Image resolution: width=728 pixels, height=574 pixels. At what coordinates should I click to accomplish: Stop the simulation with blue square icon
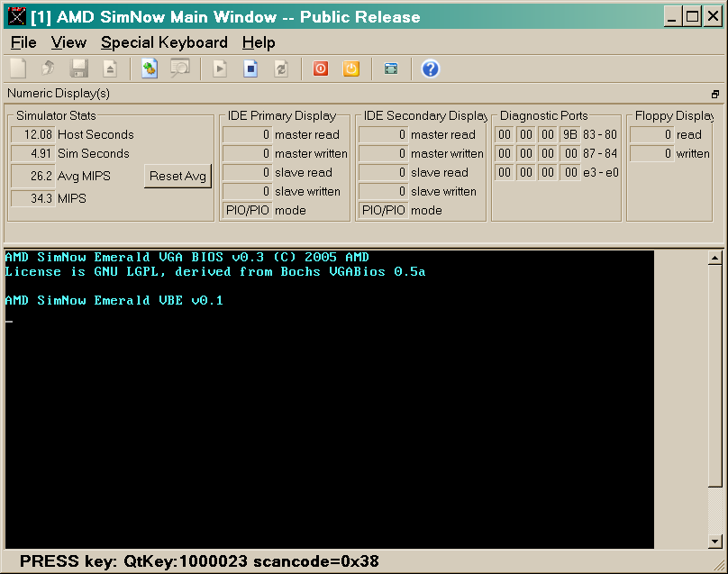click(251, 68)
